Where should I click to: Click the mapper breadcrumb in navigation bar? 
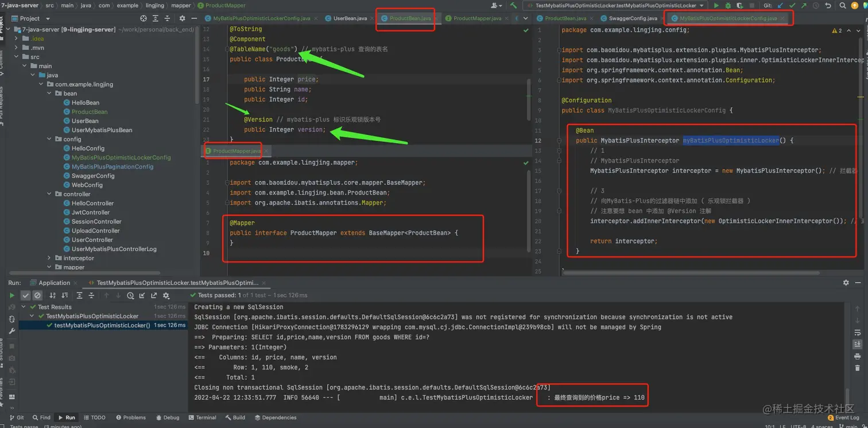click(x=181, y=5)
